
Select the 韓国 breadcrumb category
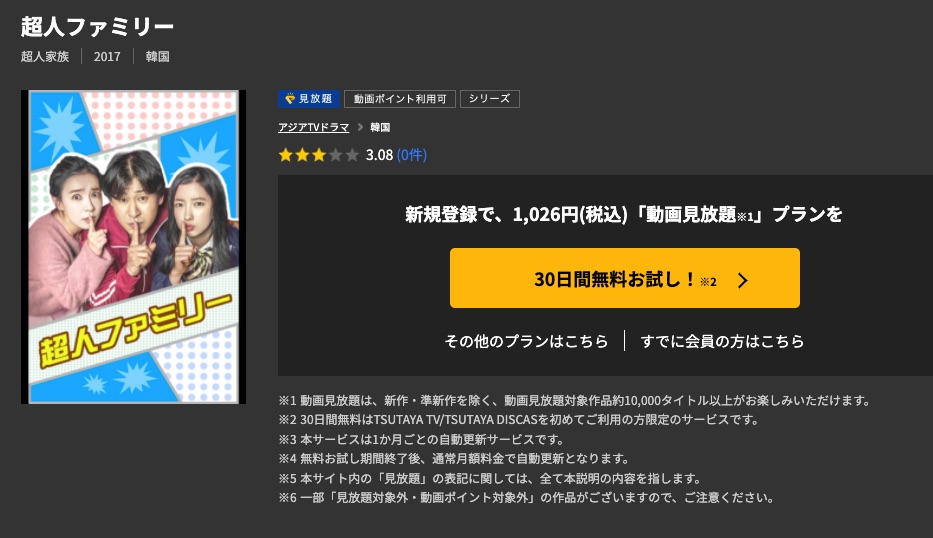380,127
